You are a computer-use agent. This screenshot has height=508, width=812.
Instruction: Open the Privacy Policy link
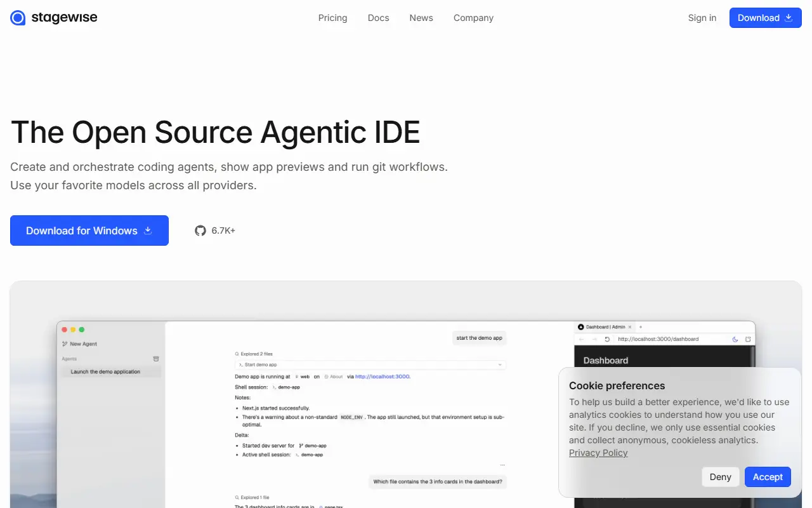(x=598, y=453)
